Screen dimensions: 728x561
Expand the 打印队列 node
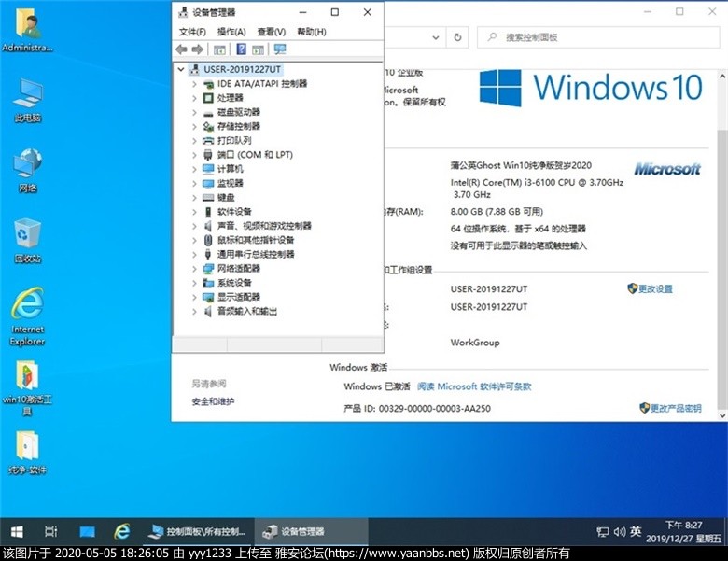click(194, 141)
